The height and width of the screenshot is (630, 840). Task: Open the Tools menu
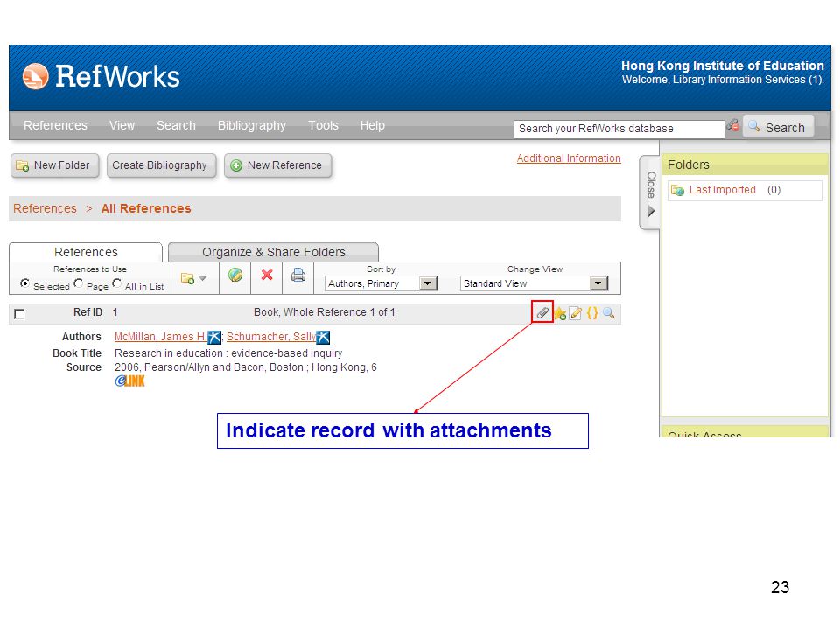[323, 125]
